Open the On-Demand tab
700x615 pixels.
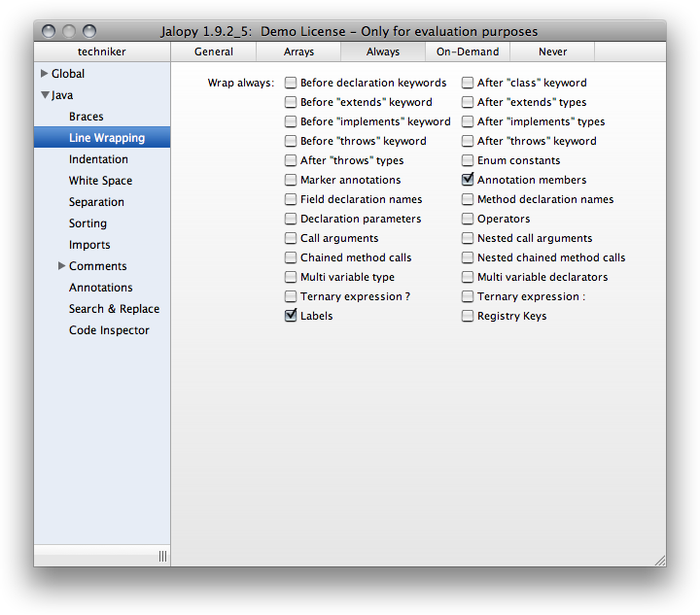tap(468, 51)
